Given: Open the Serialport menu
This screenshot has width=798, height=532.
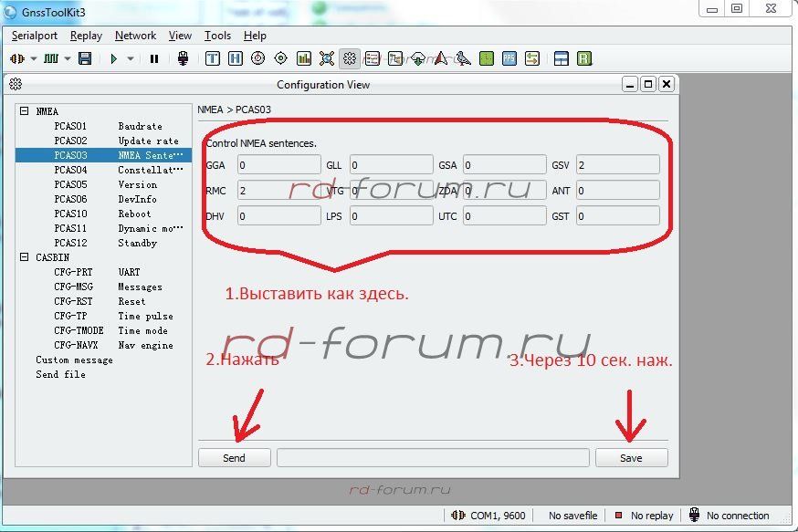Looking at the screenshot, I should (x=35, y=36).
